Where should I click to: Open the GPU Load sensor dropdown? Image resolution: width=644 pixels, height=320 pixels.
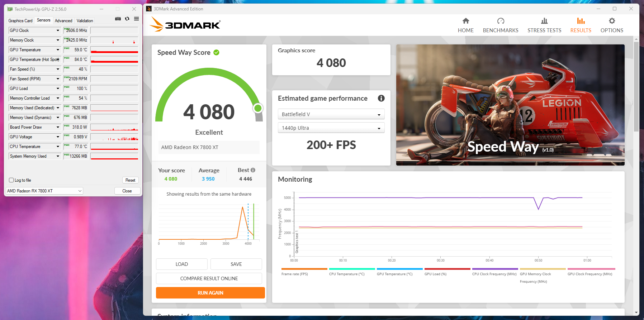click(58, 89)
